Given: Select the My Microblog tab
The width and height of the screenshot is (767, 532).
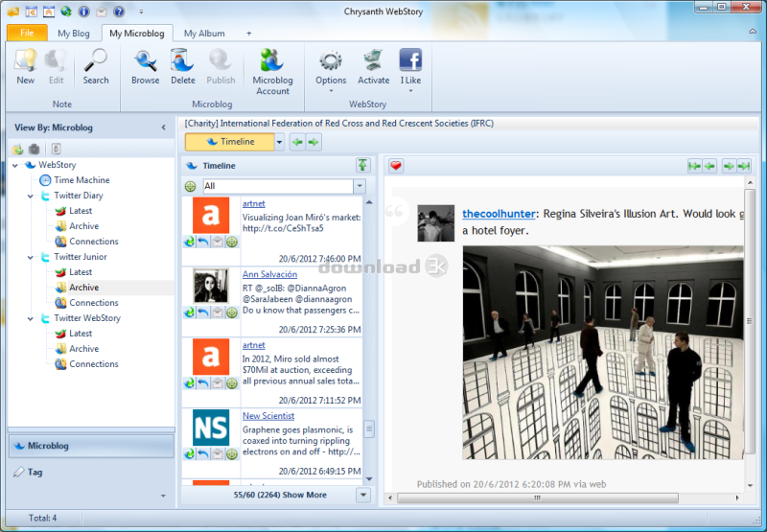Looking at the screenshot, I should (137, 34).
